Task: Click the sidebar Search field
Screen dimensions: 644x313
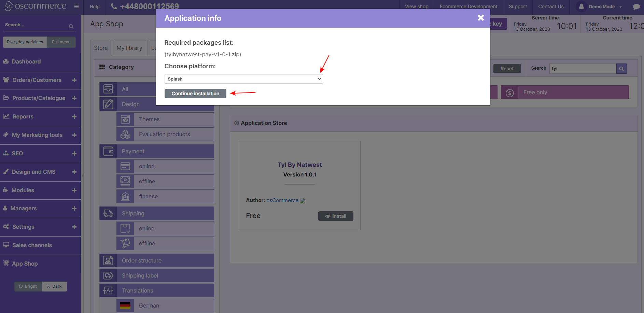Action: [x=36, y=25]
